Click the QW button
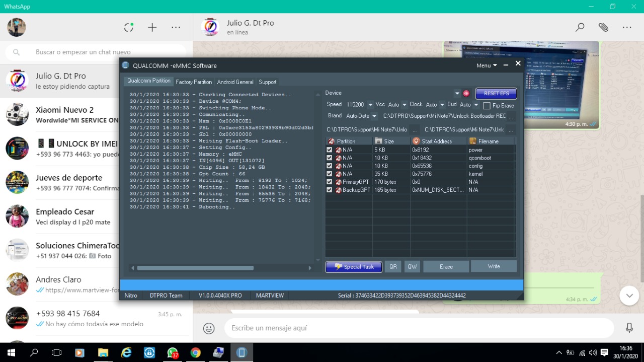 (412, 267)
